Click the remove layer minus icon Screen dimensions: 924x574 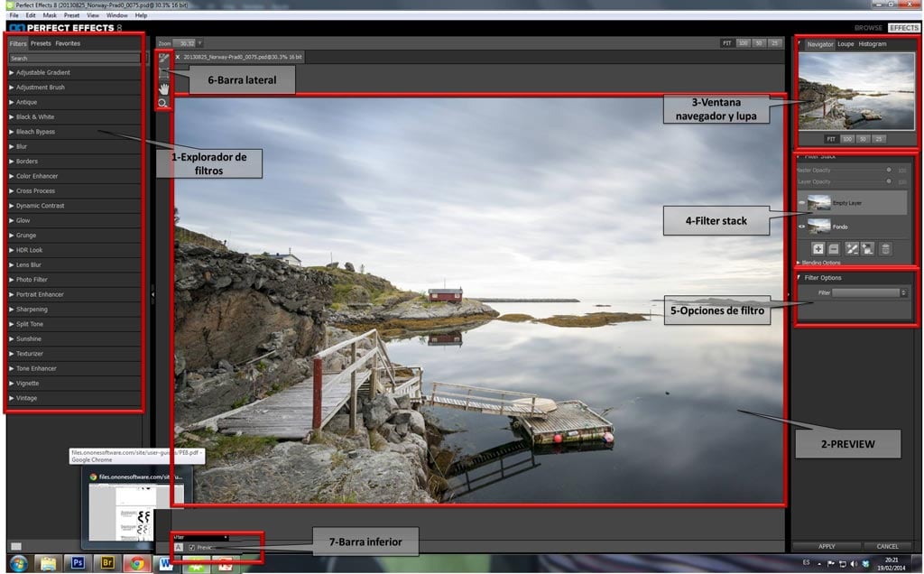[x=833, y=249]
